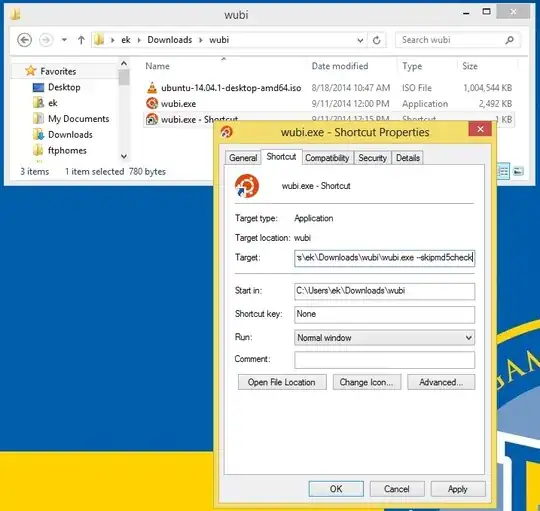Click Explorer title bar folder icon

coord(15,14)
